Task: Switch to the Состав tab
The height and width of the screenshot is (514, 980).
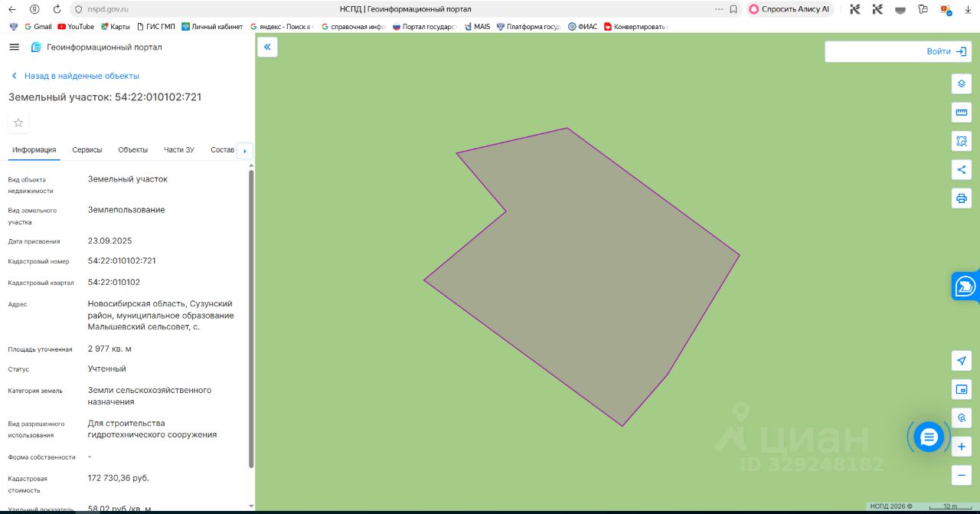Action: point(222,149)
